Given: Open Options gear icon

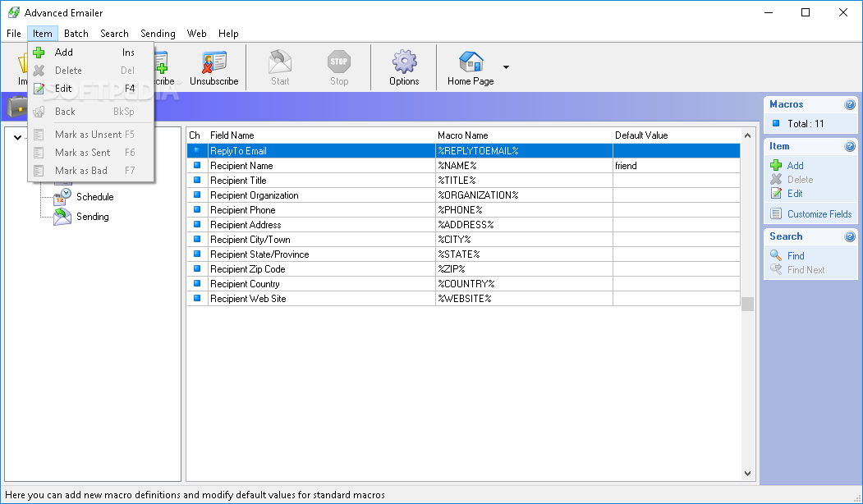Looking at the screenshot, I should click(405, 62).
